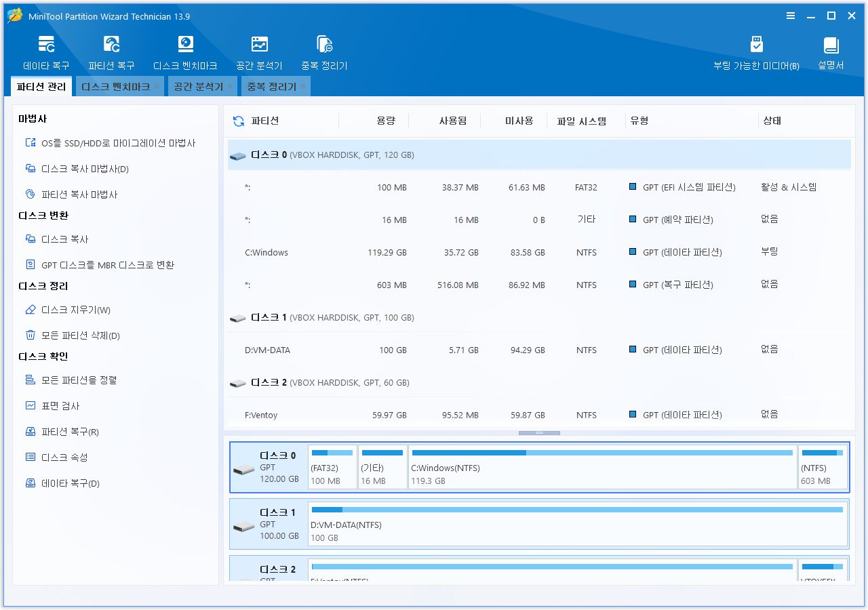The width and height of the screenshot is (868, 610).
Task: Click the C:Windows(NTFS) block in the disk map
Action: 602,467
